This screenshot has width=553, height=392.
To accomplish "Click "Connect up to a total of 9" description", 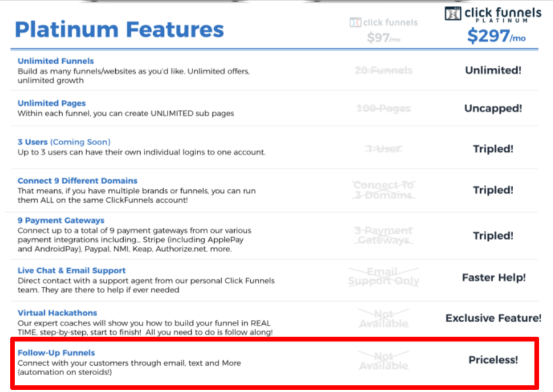I will (135, 240).
